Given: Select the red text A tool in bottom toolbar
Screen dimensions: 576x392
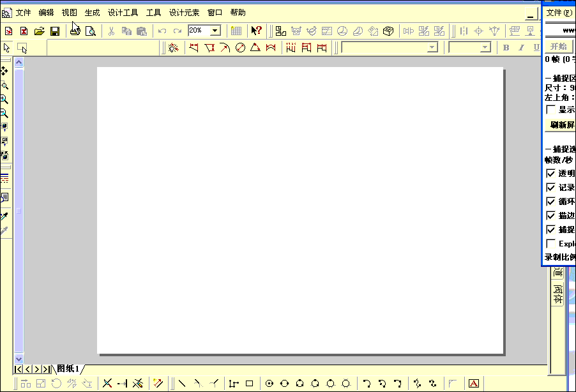Looking at the screenshot, I should tap(474, 384).
